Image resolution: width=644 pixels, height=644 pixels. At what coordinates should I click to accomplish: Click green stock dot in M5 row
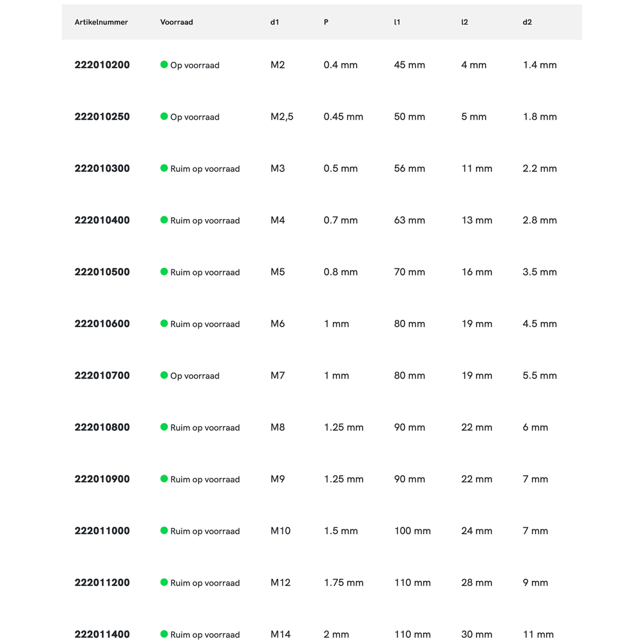tap(164, 272)
